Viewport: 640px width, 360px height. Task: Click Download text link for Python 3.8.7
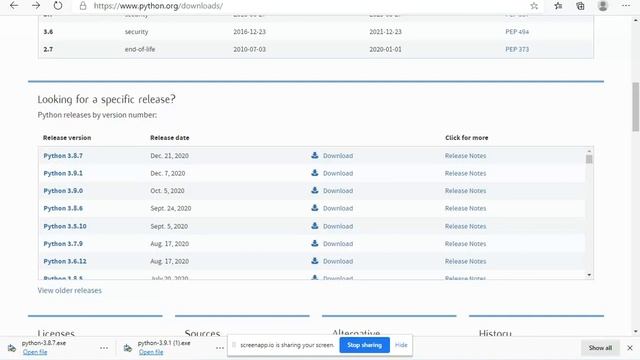[x=338, y=156]
